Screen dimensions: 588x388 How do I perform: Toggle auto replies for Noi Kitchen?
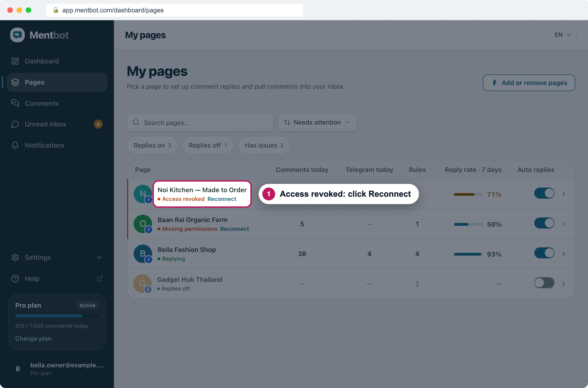pyautogui.click(x=544, y=193)
